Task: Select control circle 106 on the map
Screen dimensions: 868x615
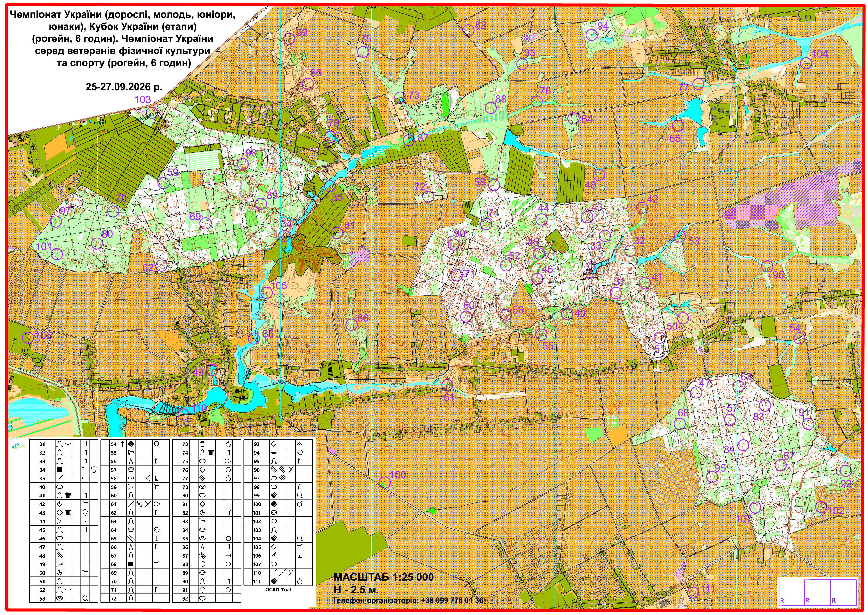Action: (x=28, y=337)
